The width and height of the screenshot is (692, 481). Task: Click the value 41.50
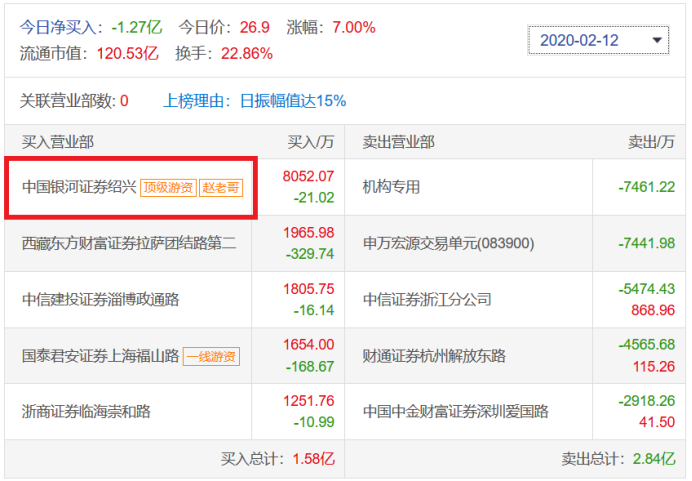tap(657, 422)
